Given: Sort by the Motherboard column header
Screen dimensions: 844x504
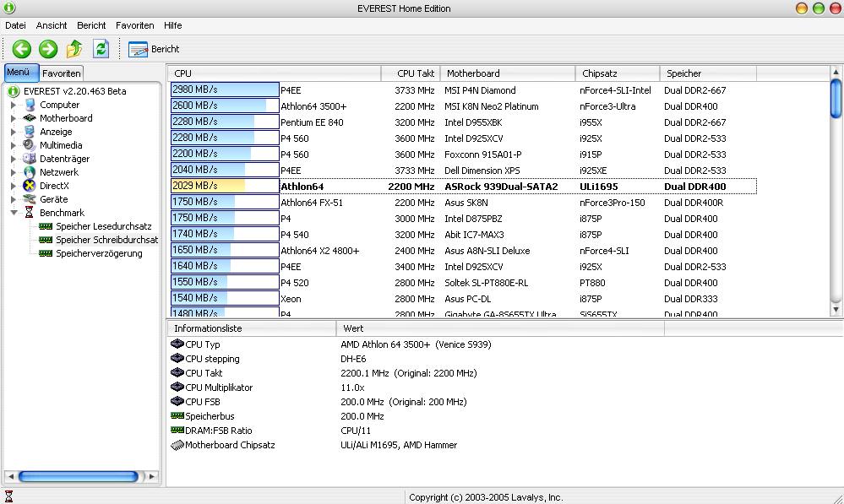Looking at the screenshot, I should pos(508,73).
